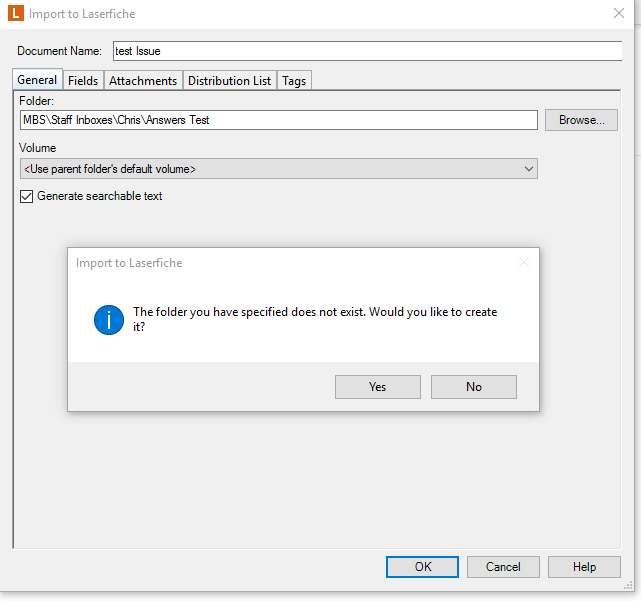Switch to the Fields tab
Screen dimensions: 641x601
click(x=83, y=81)
